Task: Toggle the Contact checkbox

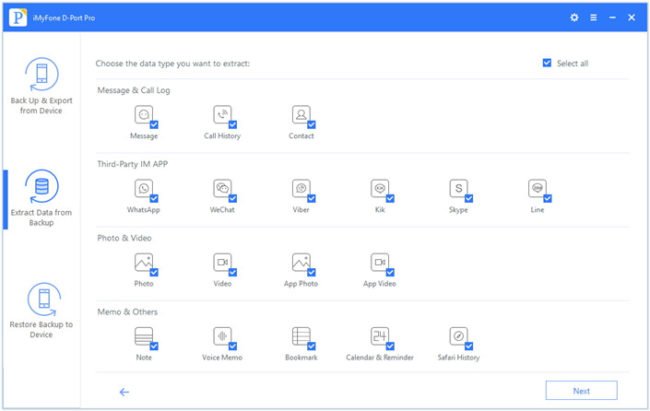Action: [x=311, y=124]
